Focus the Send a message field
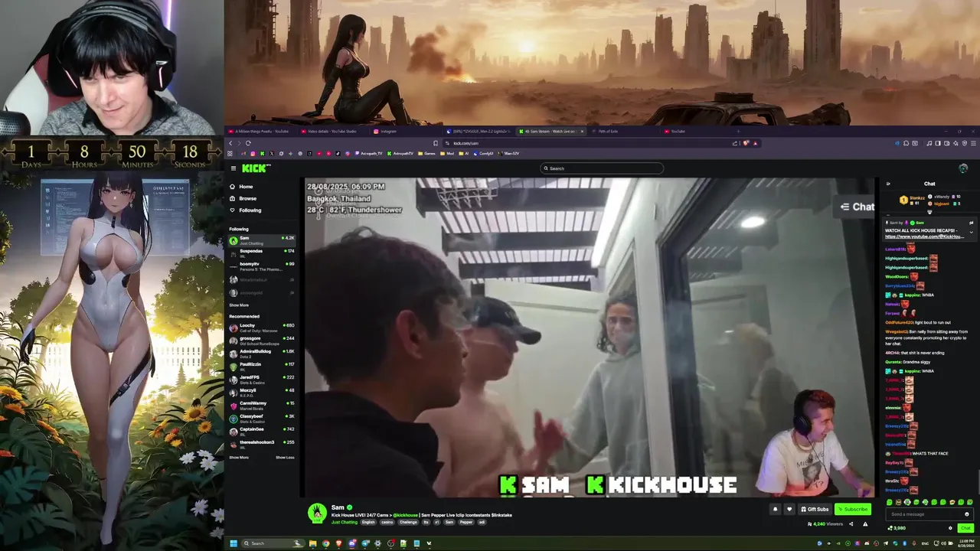Screen dimensions: 980x551 pos(929,514)
